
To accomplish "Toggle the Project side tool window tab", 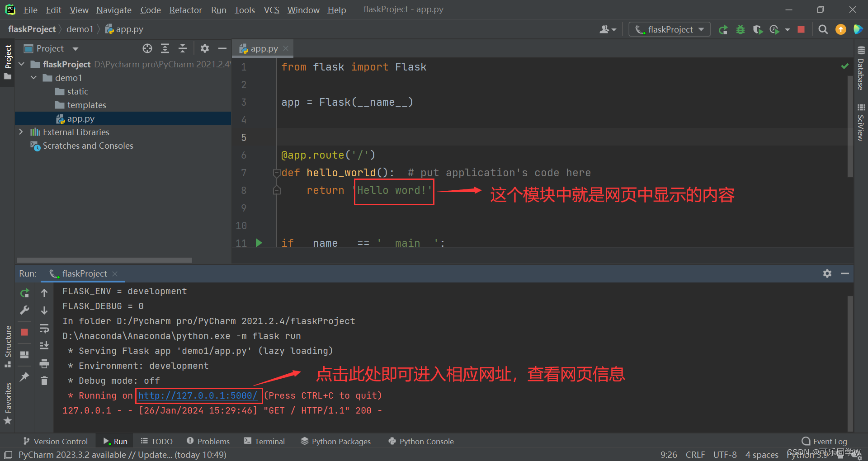I will (8, 62).
